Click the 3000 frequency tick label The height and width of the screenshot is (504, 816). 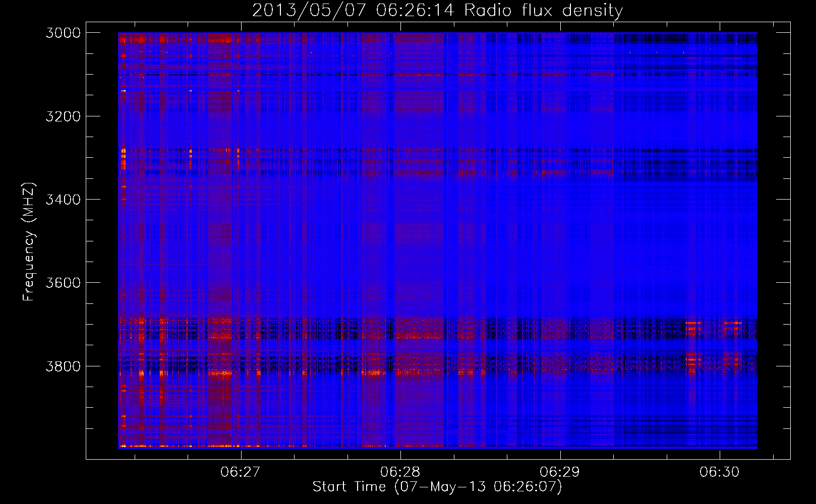63,33
